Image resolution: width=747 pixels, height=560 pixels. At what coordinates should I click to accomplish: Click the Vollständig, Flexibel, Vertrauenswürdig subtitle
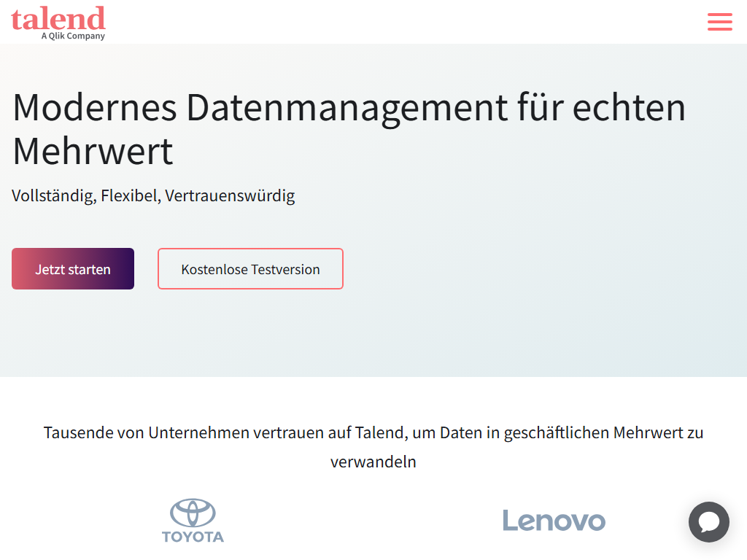pyautogui.click(x=153, y=195)
